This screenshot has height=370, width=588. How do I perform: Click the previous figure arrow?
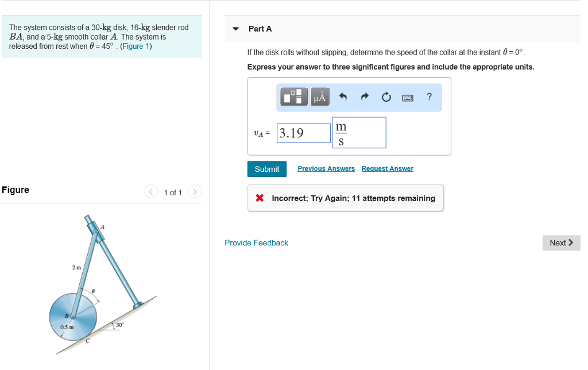[150, 192]
